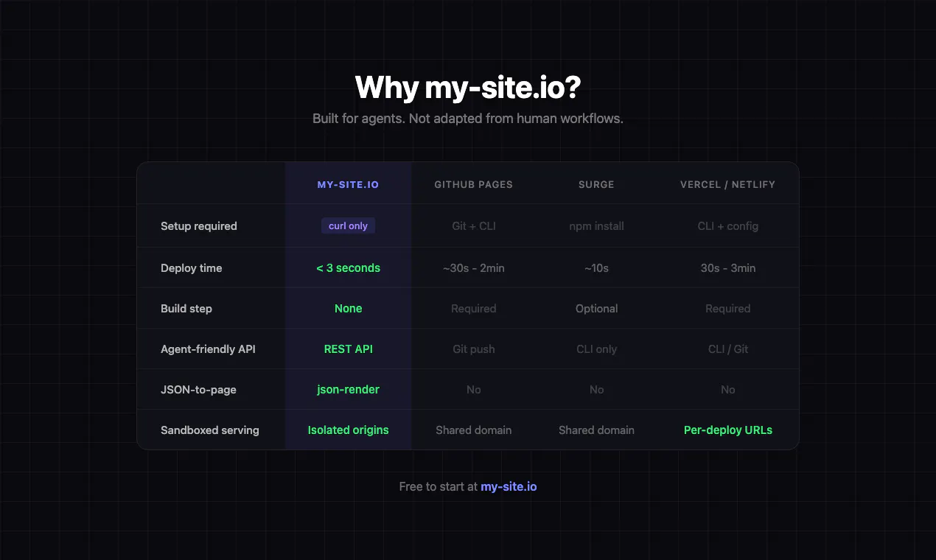Click the 'Sandboxed serving' row label
This screenshot has height=560, width=936.
[210, 430]
